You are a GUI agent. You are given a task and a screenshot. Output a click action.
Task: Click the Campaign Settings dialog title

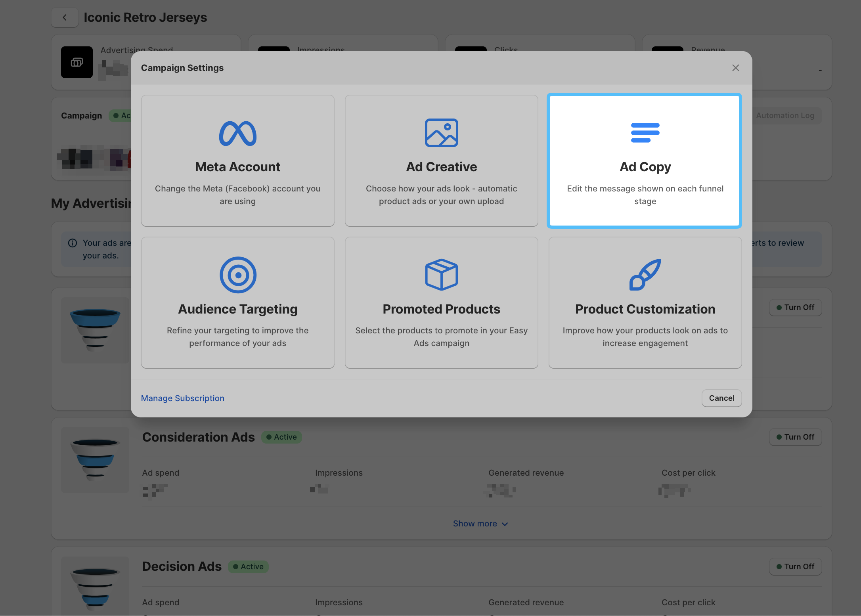coord(182,68)
